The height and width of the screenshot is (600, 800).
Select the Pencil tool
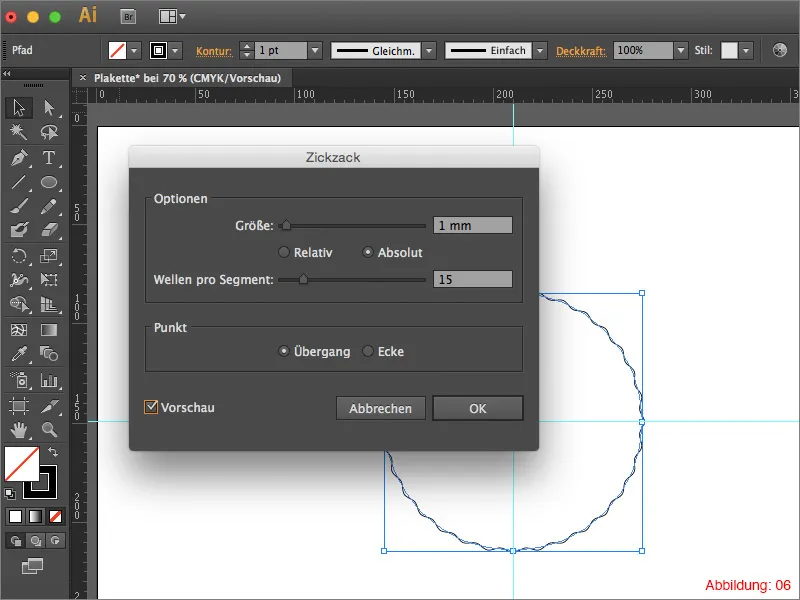click(x=49, y=206)
